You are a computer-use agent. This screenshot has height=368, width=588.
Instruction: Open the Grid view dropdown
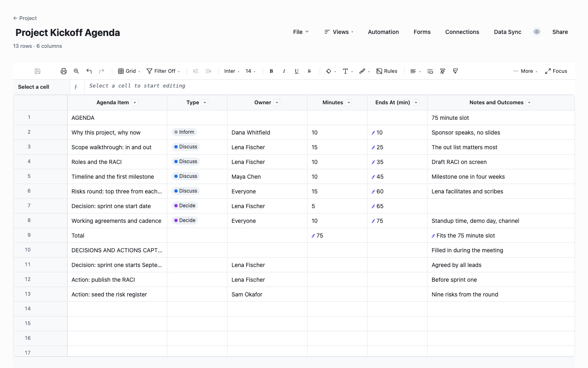[x=129, y=71]
